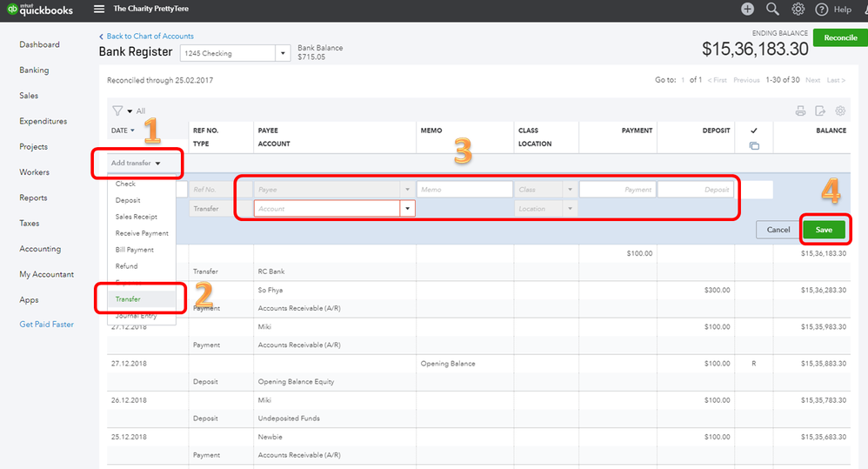Sort by DATE column arrow
Image resolution: width=868 pixels, height=469 pixels.
coord(132,131)
